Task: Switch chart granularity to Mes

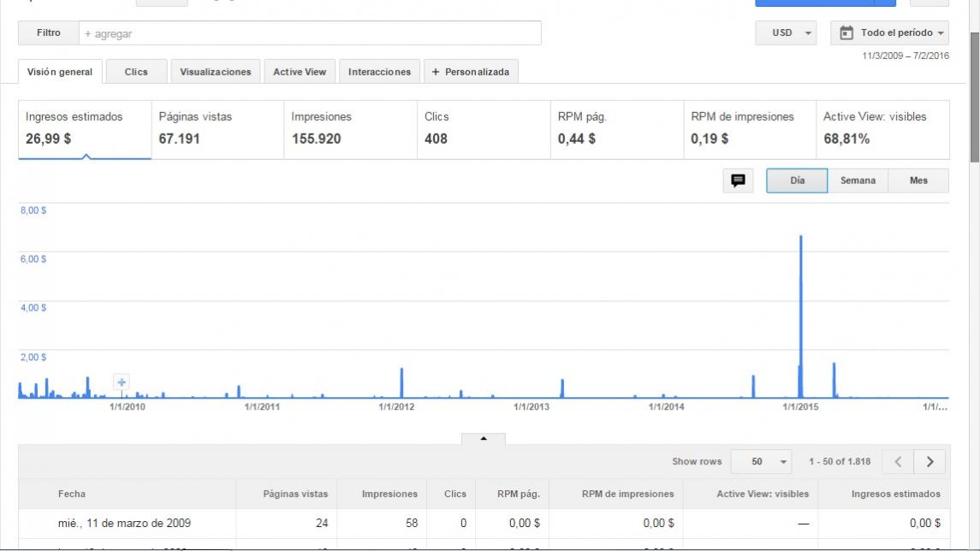Action: tap(918, 181)
